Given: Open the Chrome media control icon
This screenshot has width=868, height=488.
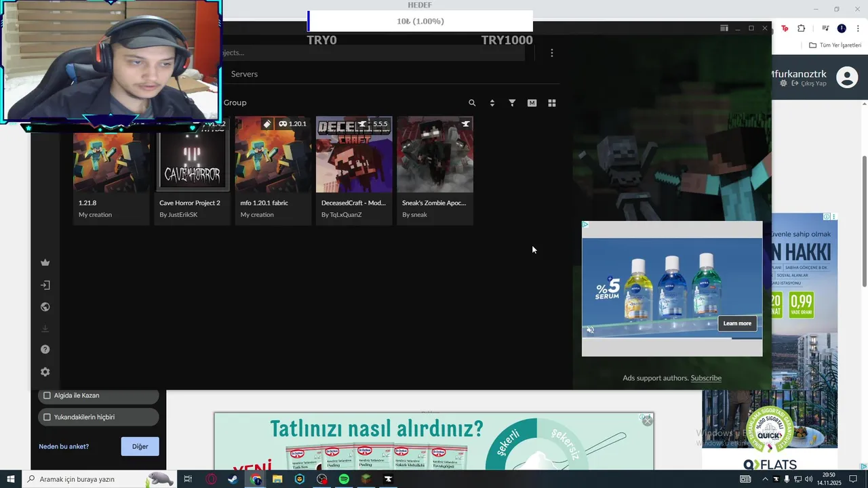Looking at the screenshot, I should pyautogui.click(x=825, y=28).
